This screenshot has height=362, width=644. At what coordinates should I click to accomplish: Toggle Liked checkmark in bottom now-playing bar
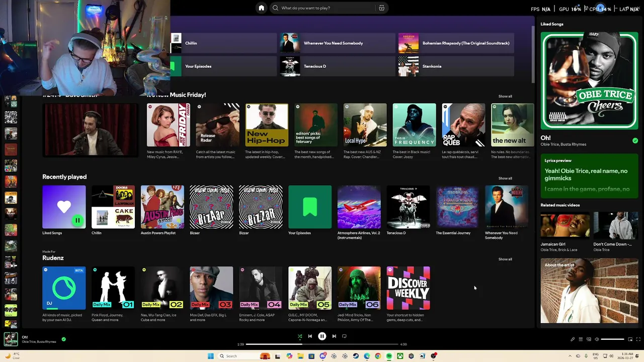pos(63,339)
